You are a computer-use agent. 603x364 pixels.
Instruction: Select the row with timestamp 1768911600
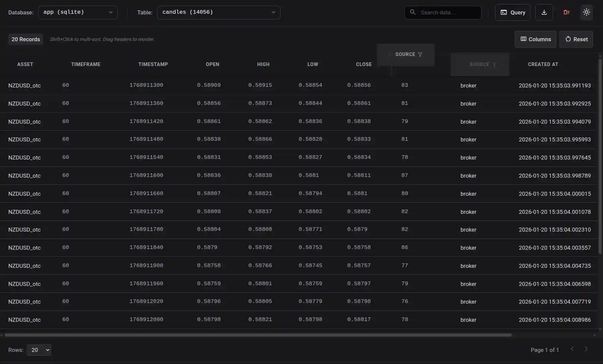tap(146, 176)
